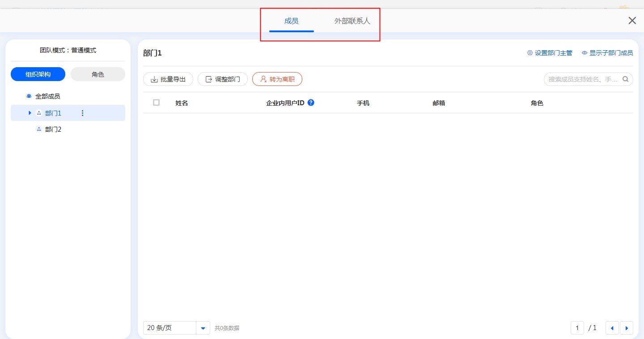644x339 pixels.
Task: Switch to the 外部联系人 tab
Action: (352, 21)
